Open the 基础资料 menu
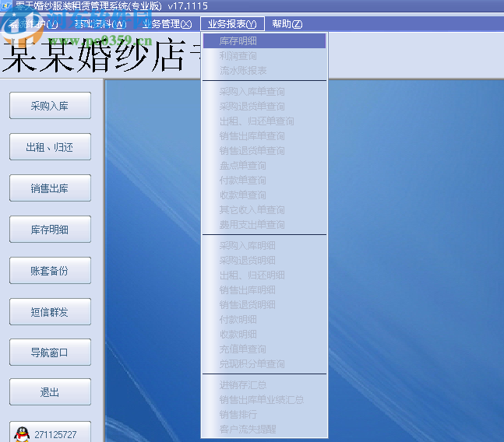504x442 pixels. point(100,24)
